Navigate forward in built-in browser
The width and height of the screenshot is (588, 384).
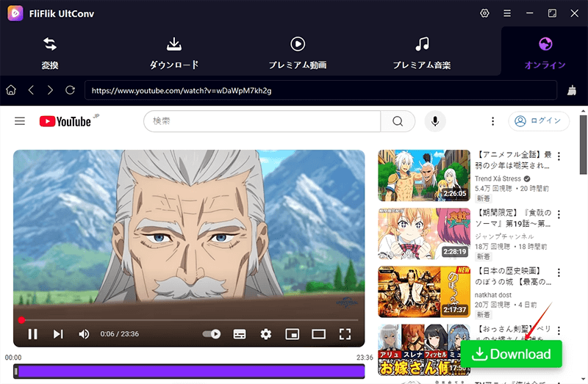coord(50,90)
